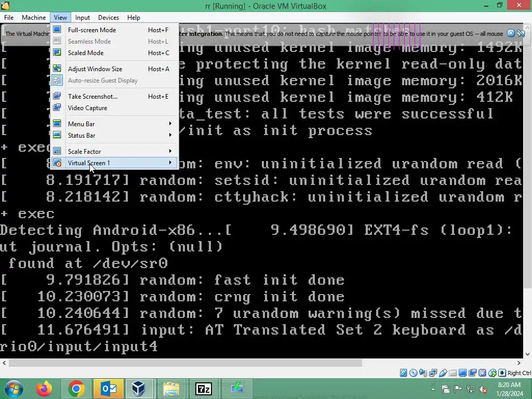This screenshot has width=532, height=399.
Task: Click the VirtualBox taskbar icon
Action: tap(138, 389)
